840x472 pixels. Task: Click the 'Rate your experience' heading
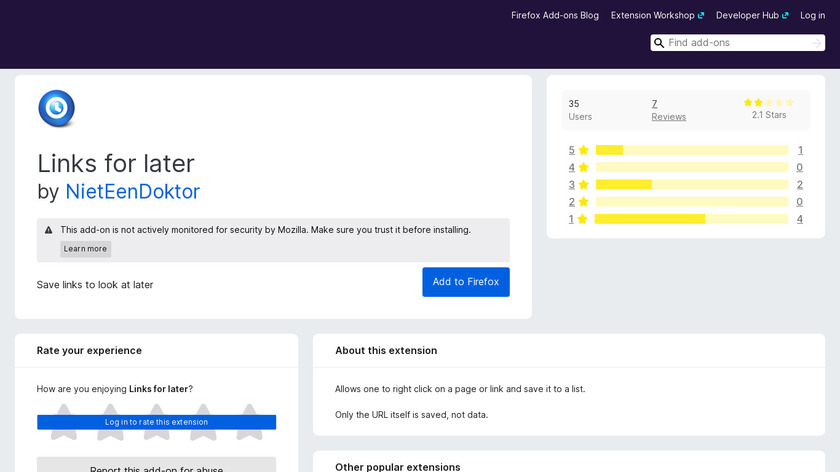89,350
